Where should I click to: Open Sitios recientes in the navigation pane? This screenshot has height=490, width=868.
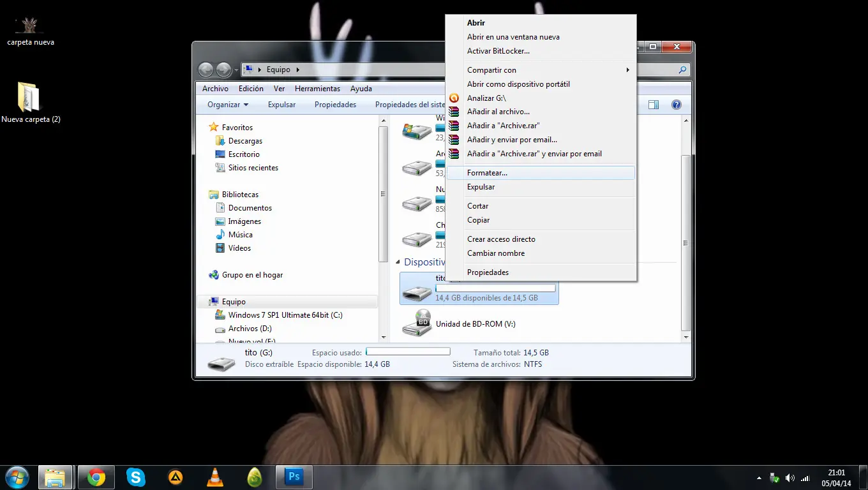pyautogui.click(x=253, y=168)
